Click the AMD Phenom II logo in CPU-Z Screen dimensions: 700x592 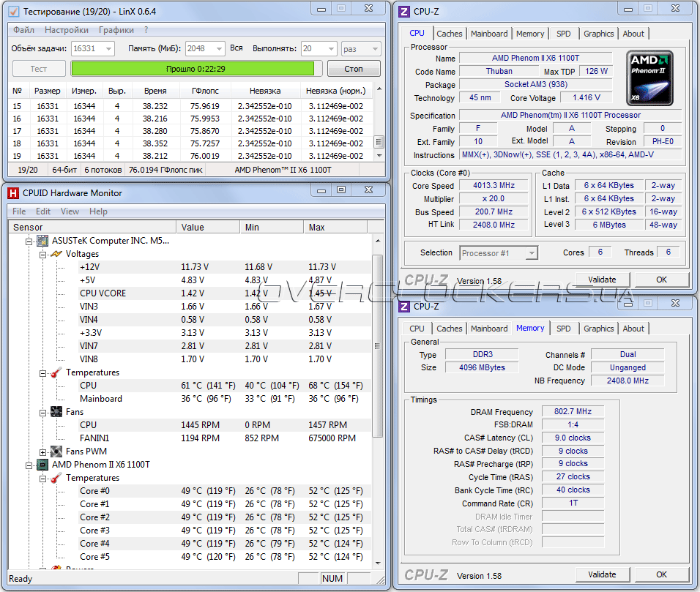(649, 78)
